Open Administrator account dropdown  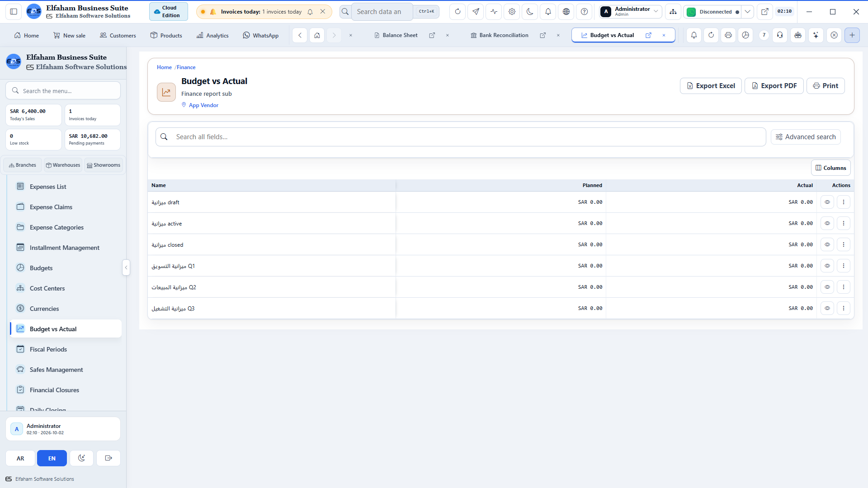pos(631,12)
